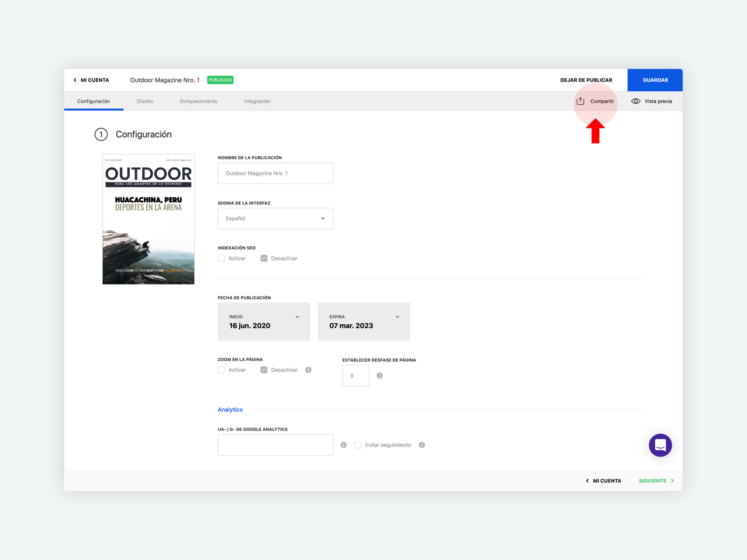Toggle Desactivar under Zoom en la página

click(264, 370)
